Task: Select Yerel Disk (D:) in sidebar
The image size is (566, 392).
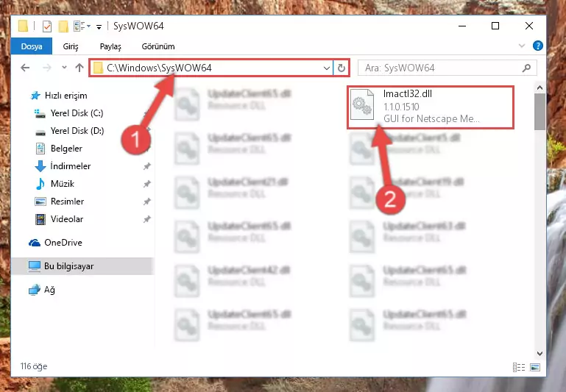Action: [70, 131]
